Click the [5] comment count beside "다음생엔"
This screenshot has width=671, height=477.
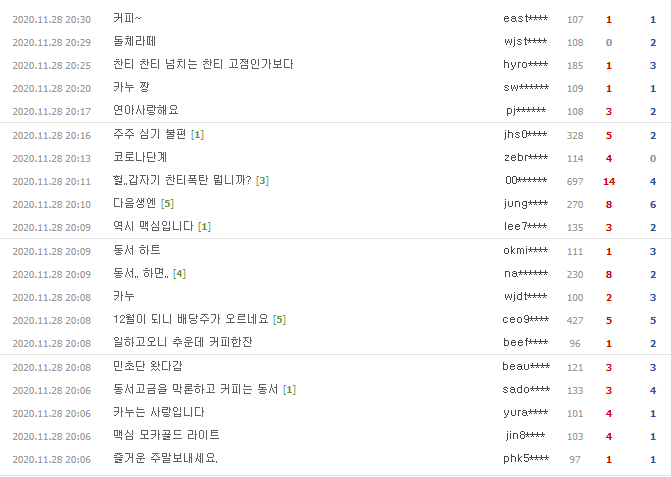(168, 204)
